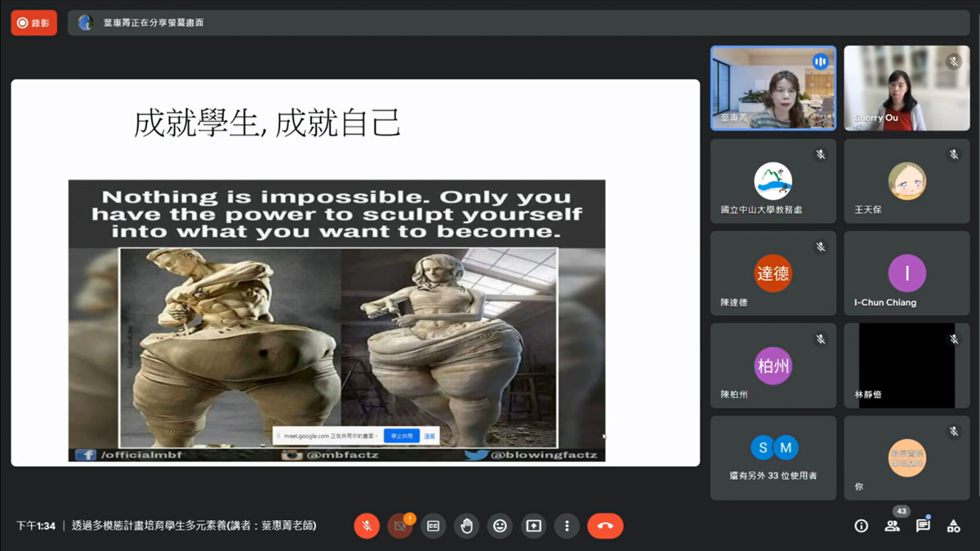Click the 達德 orange avatar

tap(773, 273)
